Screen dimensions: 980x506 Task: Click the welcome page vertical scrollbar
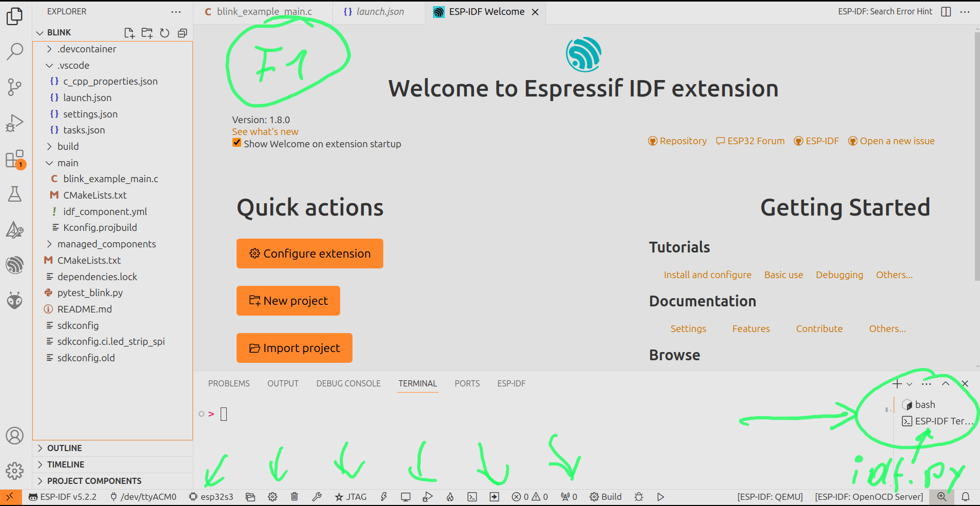pyautogui.click(x=976, y=154)
